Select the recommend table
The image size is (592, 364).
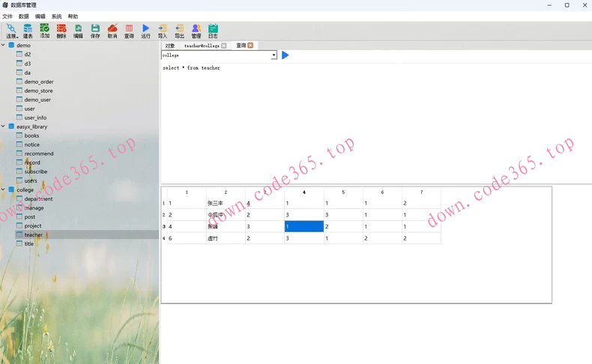coord(39,154)
